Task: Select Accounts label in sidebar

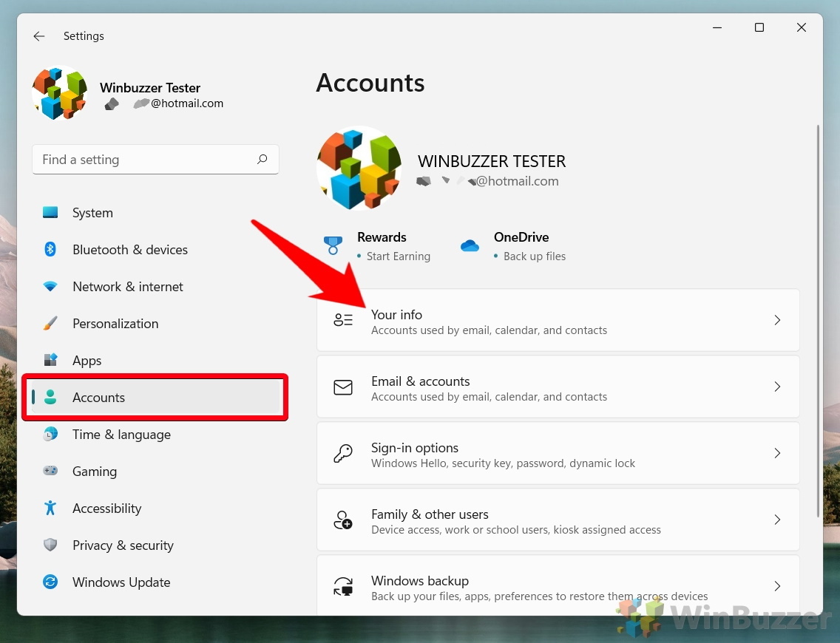Action: 98,398
